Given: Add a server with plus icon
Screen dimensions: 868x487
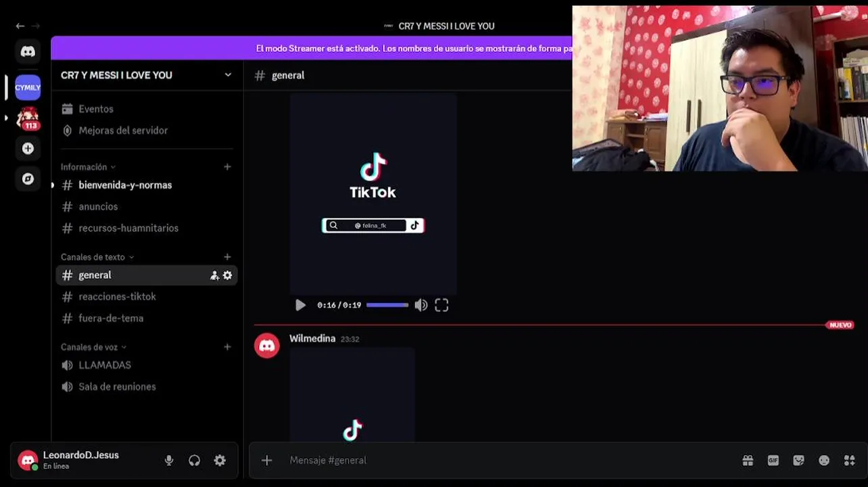Looking at the screenshot, I should click(x=28, y=148).
